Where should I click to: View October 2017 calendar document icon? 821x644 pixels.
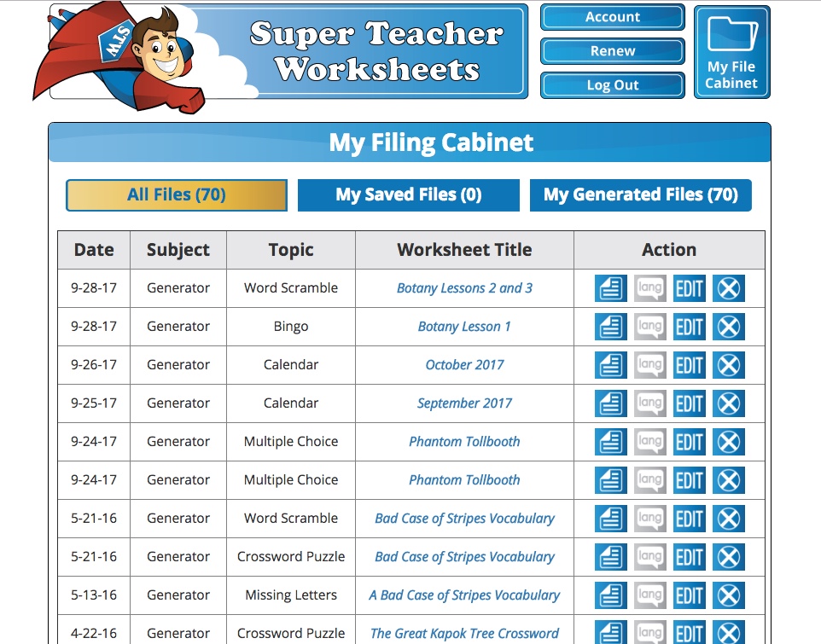click(x=610, y=364)
